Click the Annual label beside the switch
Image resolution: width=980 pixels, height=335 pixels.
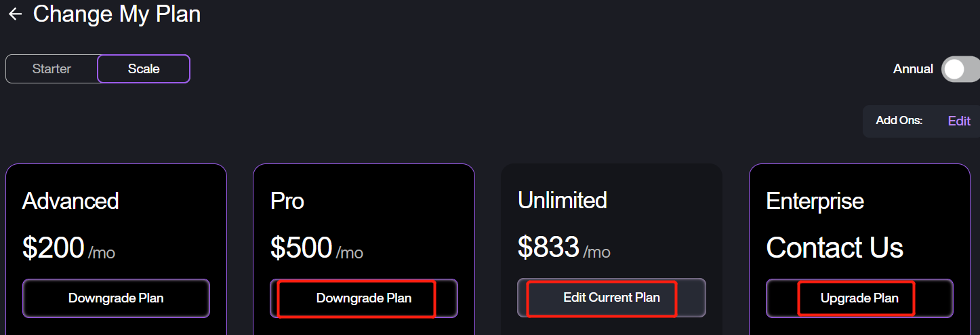(913, 68)
